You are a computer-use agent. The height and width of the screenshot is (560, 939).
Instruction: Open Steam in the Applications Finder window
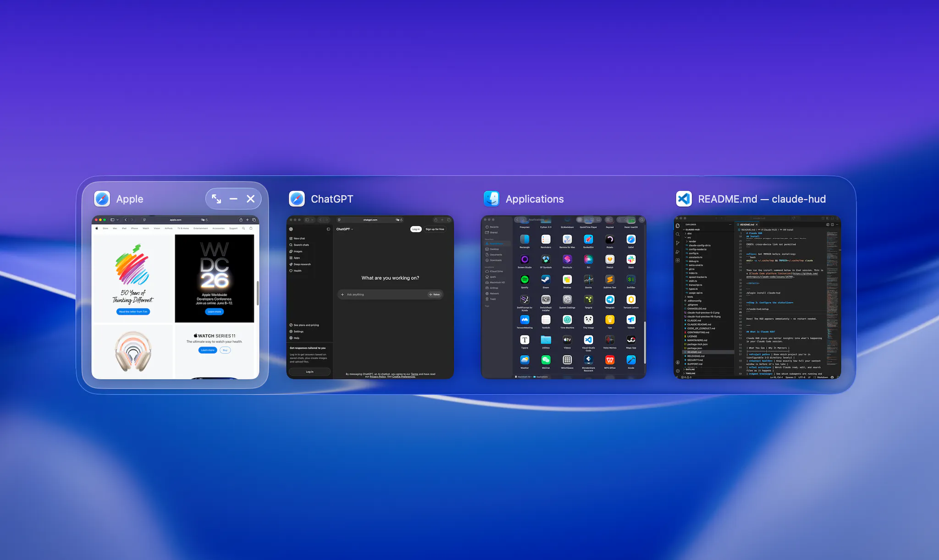click(x=546, y=279)
